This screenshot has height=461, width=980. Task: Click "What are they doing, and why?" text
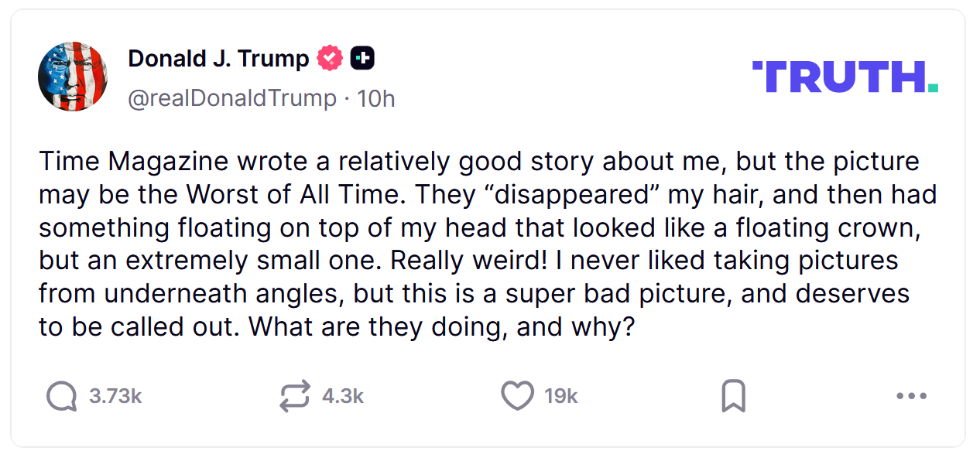(442, 326)
